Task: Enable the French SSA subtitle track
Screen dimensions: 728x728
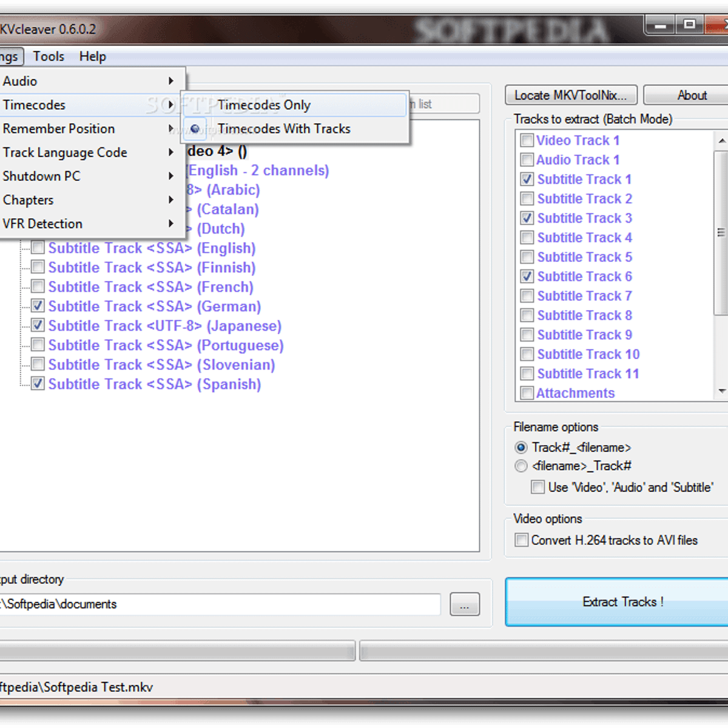Action: point(38,286)
